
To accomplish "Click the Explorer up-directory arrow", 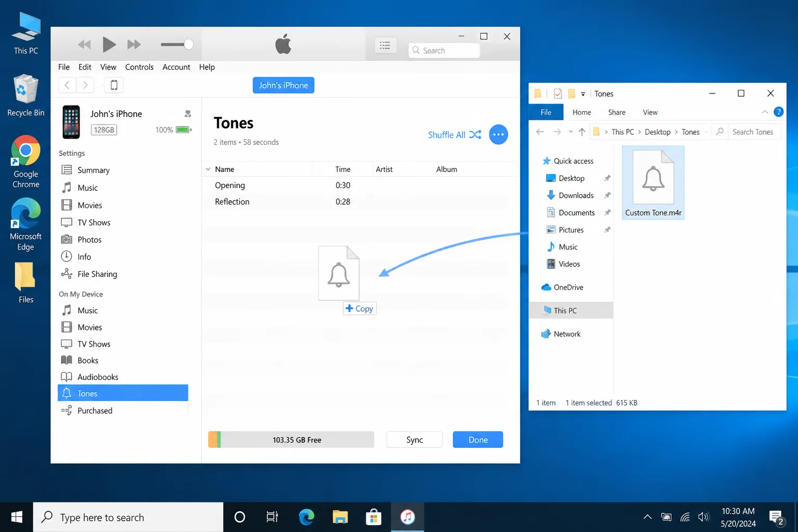I will pos(582,132).
